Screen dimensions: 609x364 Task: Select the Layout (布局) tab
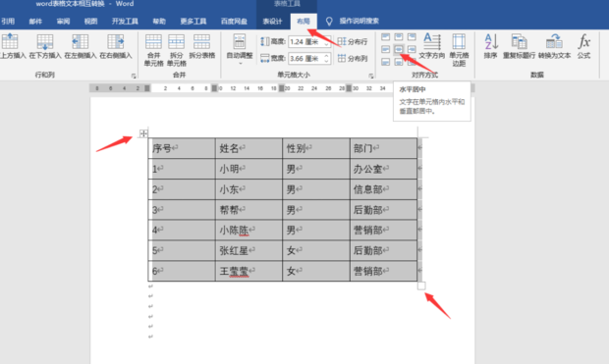(x=304, y=21)
